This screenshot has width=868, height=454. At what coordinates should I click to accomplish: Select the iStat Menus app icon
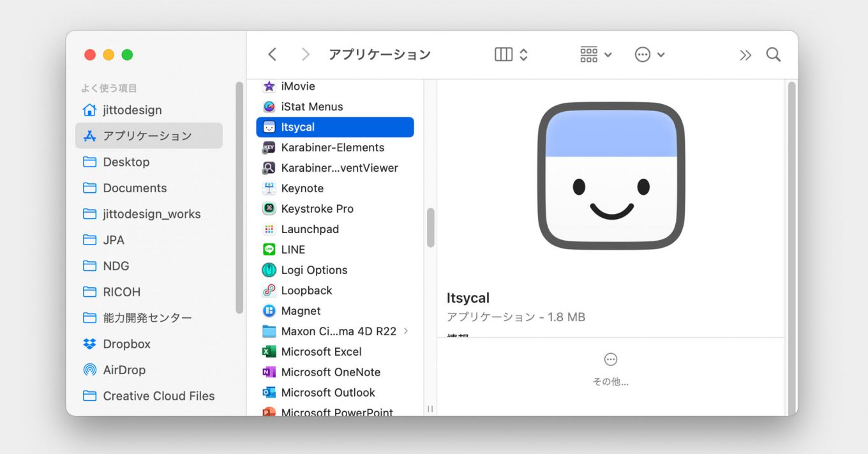268,107
